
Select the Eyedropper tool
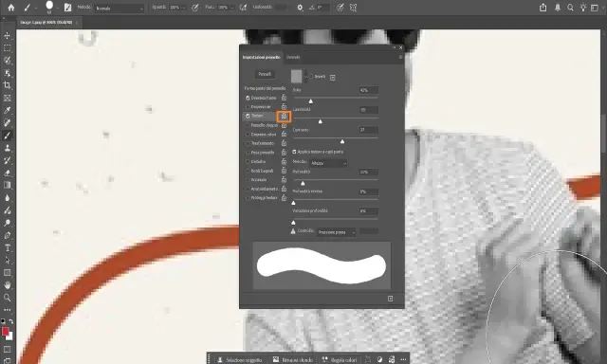click(7, 110)
